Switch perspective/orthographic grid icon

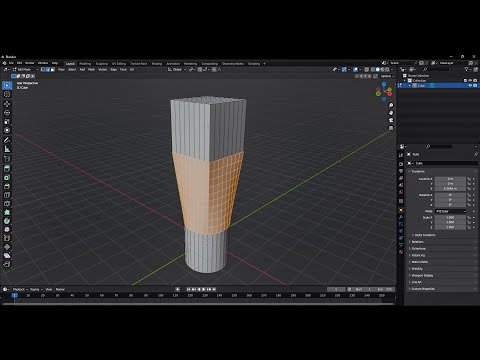coord(391,128)
